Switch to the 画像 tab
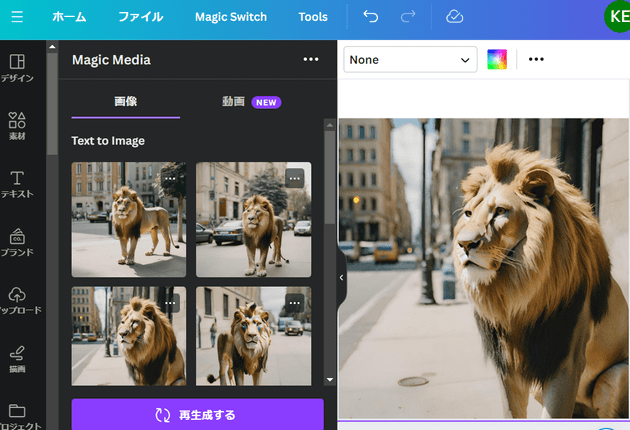The image size is (630, 430). click(126, 102)
